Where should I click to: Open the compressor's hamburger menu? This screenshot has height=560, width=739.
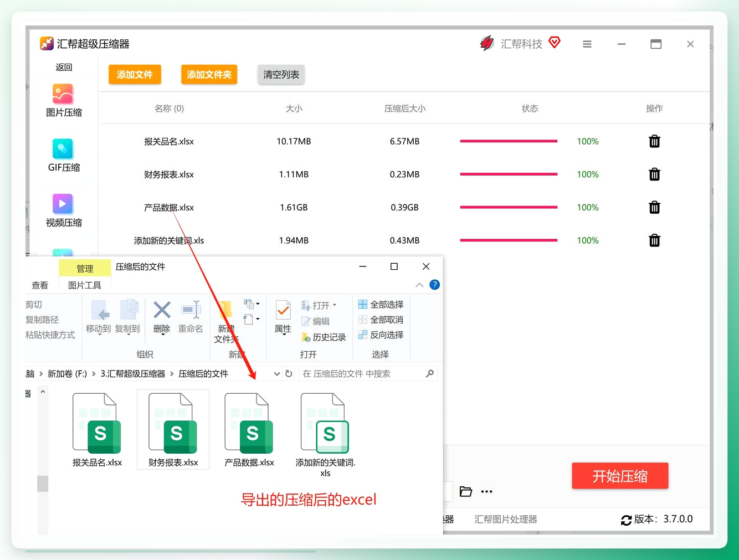[587, 44]
